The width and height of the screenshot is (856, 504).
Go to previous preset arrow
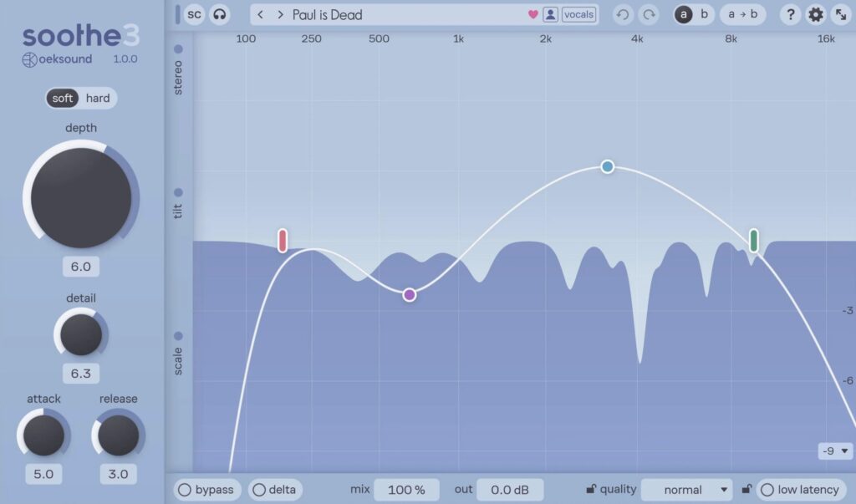click(261, 15)
